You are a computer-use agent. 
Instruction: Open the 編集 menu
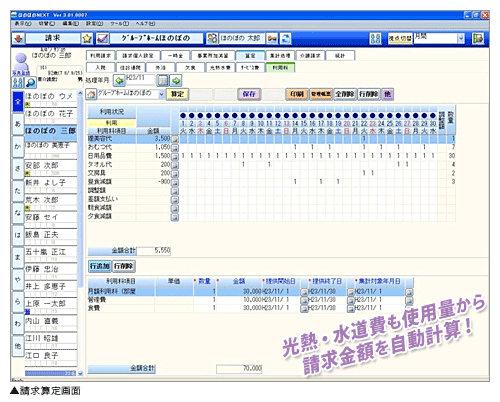[71, 24]
